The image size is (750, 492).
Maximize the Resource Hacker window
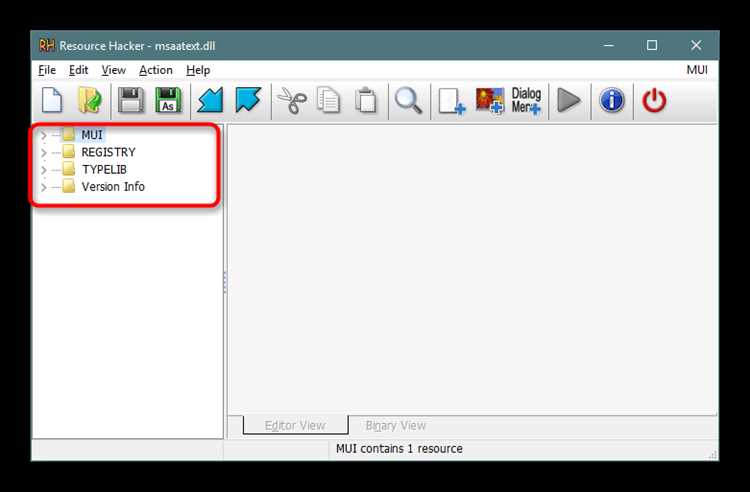click(651, 45)
